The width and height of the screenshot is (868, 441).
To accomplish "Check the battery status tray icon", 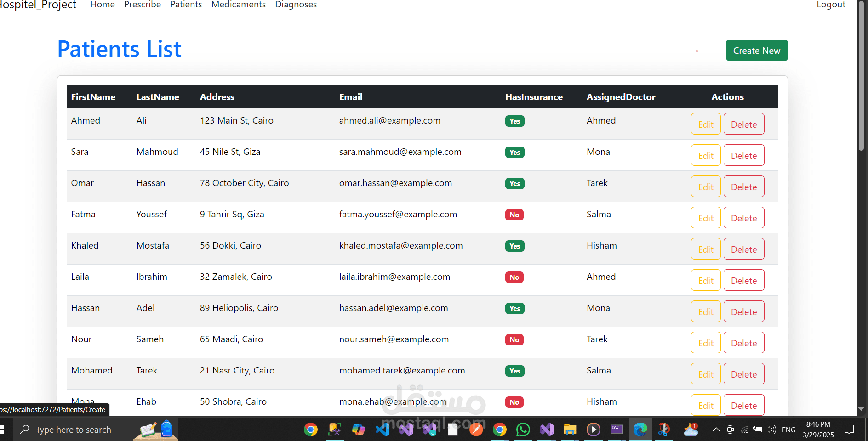I will pos(758,430).
